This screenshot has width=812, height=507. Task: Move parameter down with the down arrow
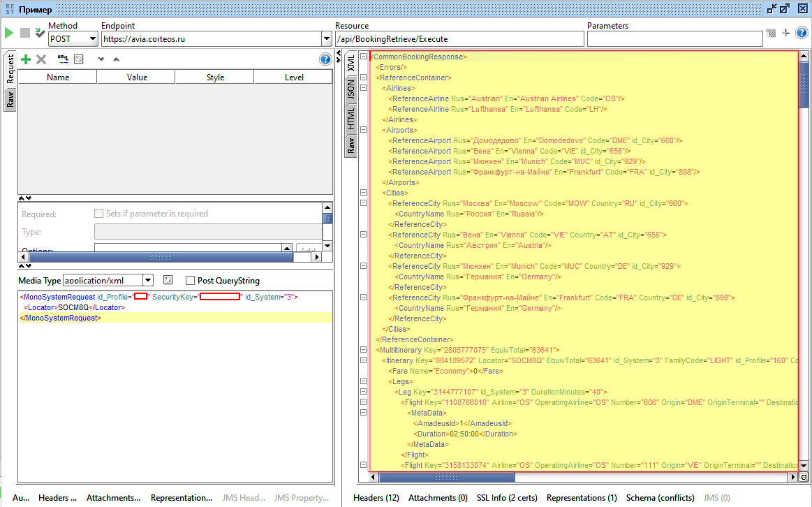(x=101, y=59)
